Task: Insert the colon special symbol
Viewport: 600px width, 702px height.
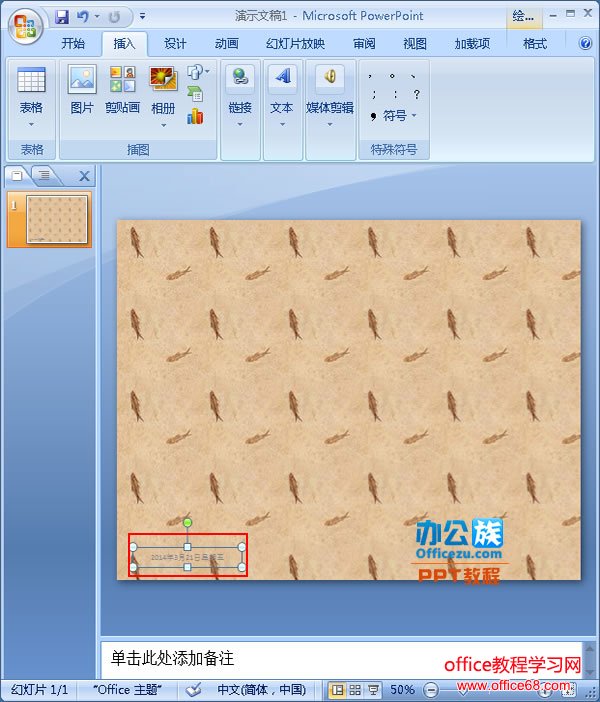Action: (395, 94)
